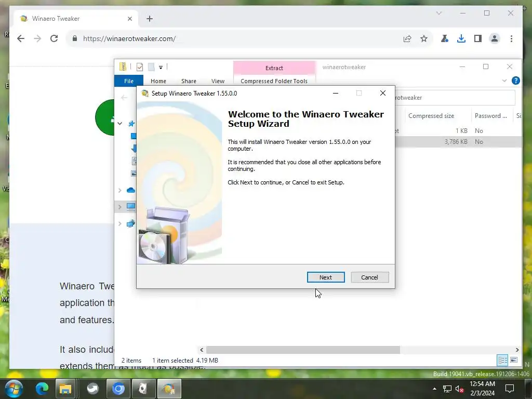Go back in Explorer navigation

coord(124,98)
